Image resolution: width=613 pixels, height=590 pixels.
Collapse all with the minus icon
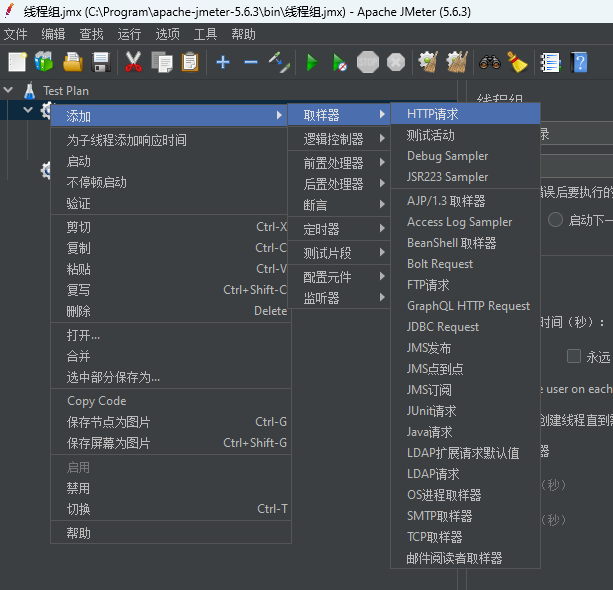[251, 62]
